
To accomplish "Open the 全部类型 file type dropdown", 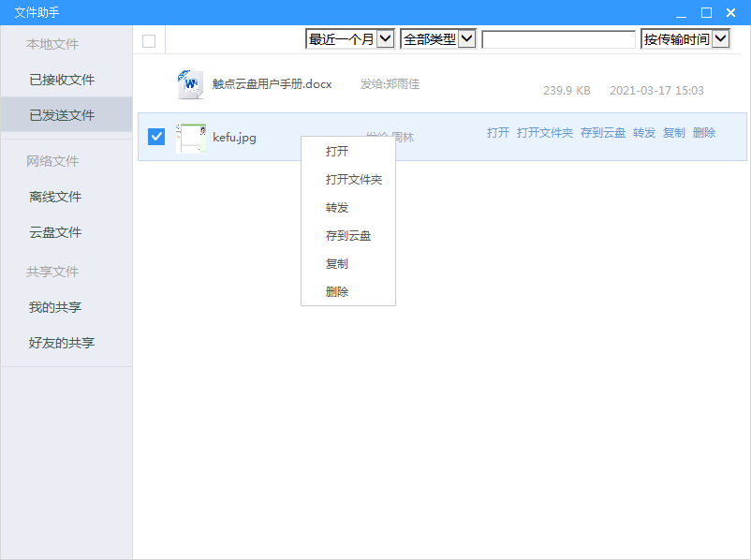I will [438, 39].
